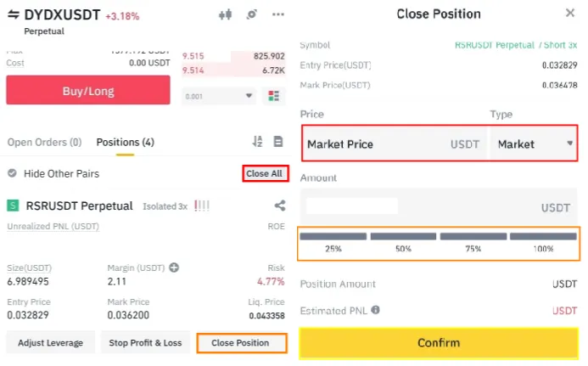Click the three-dot more options icon
Viewport: 588px width, 366px height.
click(x=277, y=14)
